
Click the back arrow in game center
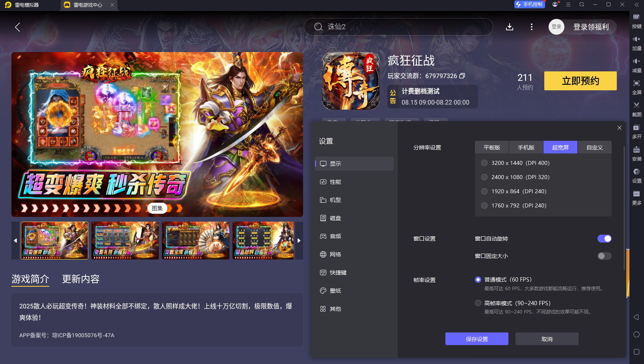click(17, 27)
